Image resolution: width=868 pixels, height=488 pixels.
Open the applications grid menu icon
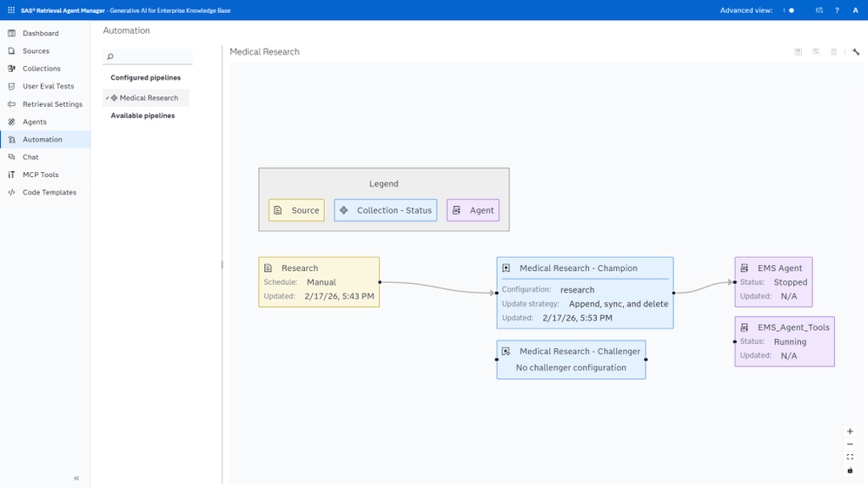pos(11,10)
